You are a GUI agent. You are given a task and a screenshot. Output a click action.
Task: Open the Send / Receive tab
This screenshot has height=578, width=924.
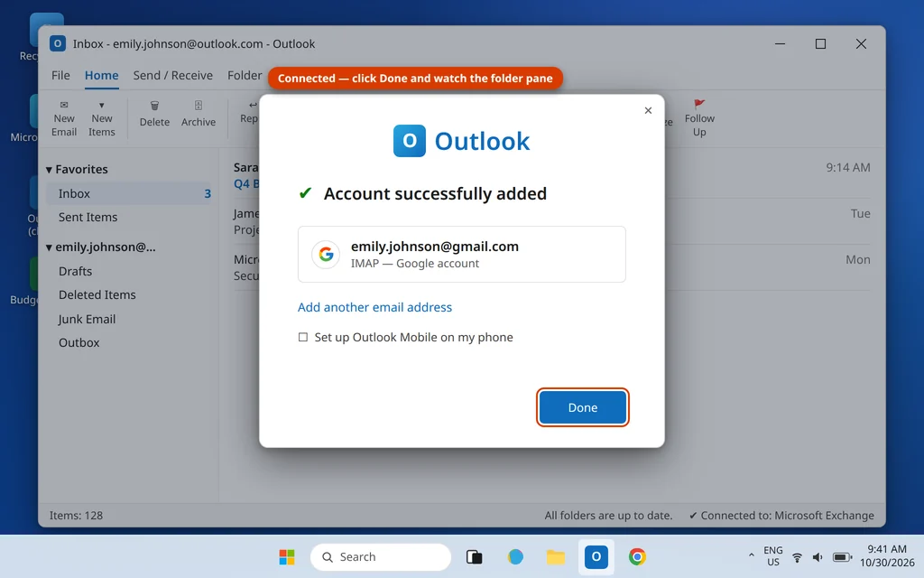click(172, 76)
